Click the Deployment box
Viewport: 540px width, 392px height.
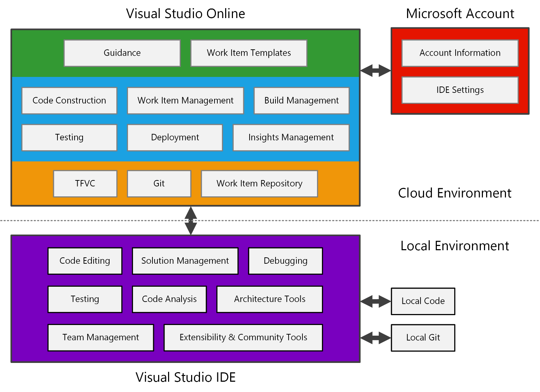coord(175,138)
